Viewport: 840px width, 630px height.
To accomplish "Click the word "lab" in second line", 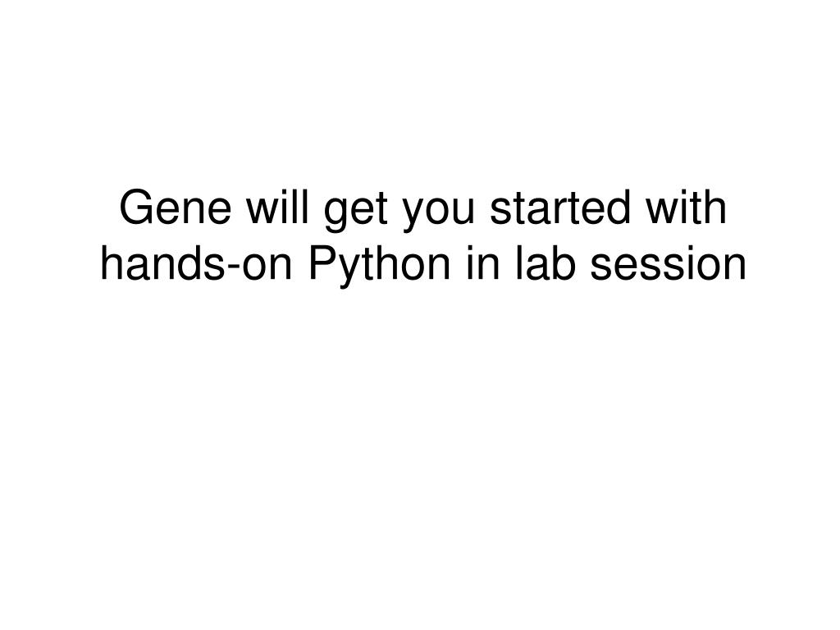I will [546, 262].
